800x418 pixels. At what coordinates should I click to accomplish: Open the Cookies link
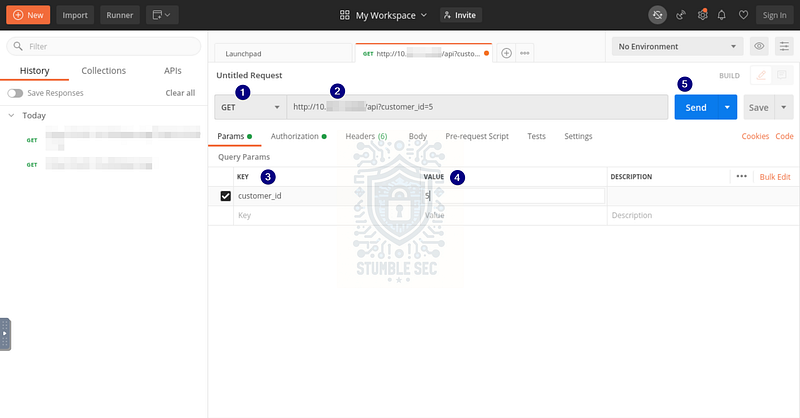(755, 136)
